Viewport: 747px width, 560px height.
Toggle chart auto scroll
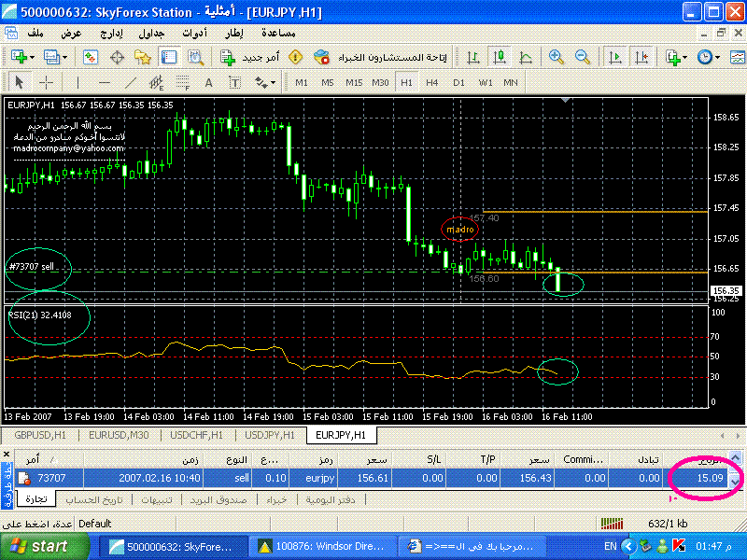615,57
